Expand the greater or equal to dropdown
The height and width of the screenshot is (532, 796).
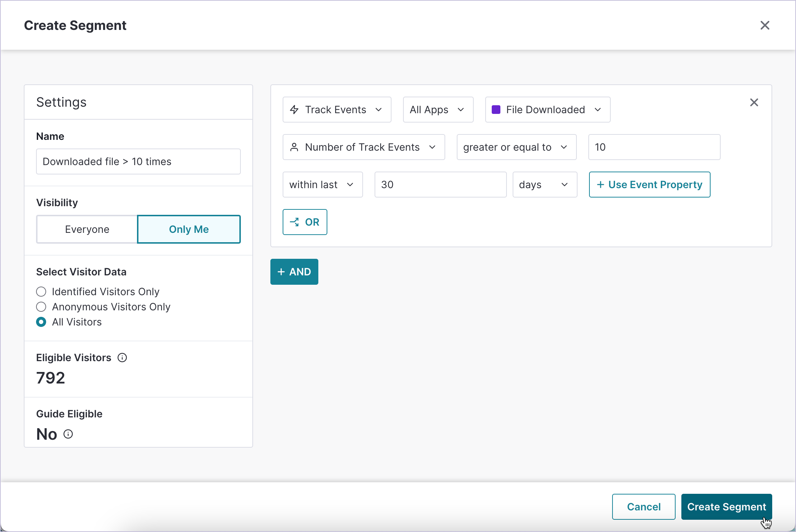click(516, 147)
